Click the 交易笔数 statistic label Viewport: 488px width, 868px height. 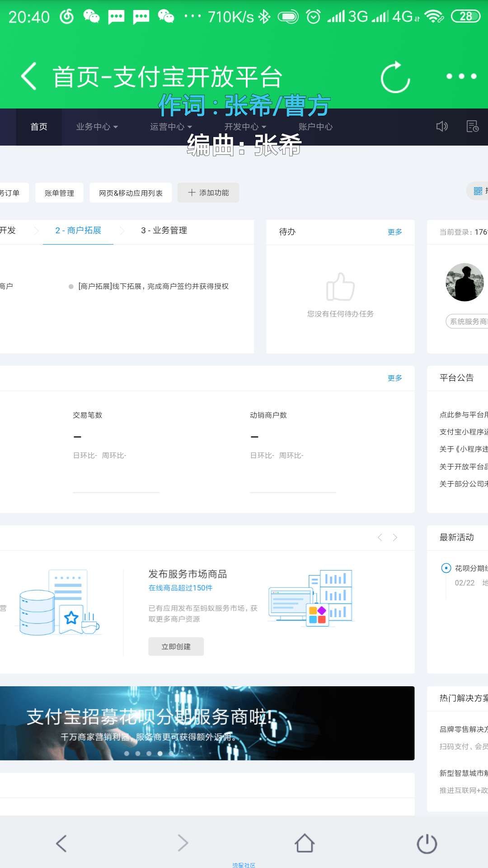coord(88,415)
